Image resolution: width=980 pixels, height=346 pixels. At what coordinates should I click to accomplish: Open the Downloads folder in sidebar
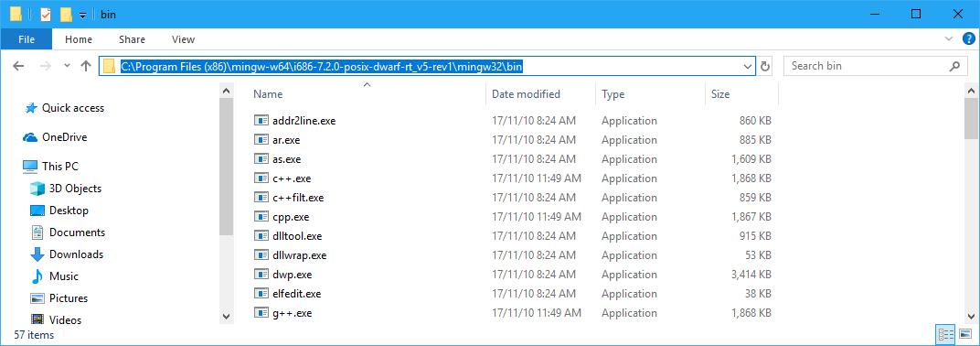pos(76,254)
